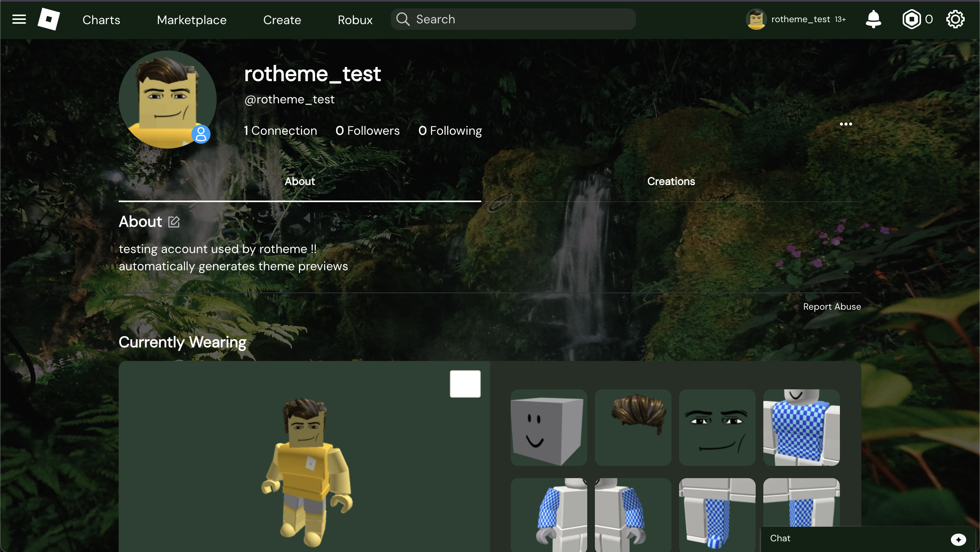Open the hamburger navigation menu
This screenshot has height=552, width=980.
click(18, 19)
